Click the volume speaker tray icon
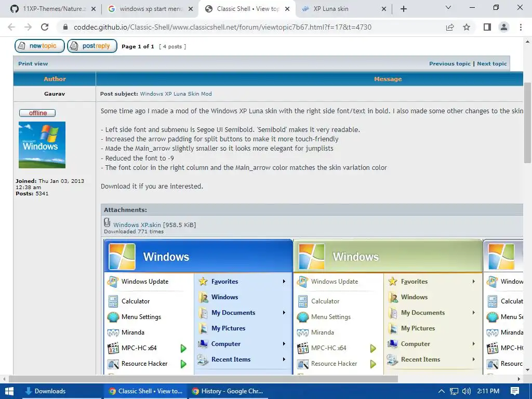This screenshot has height=399, width=532. pyautogui.click(x=466, y=391)
